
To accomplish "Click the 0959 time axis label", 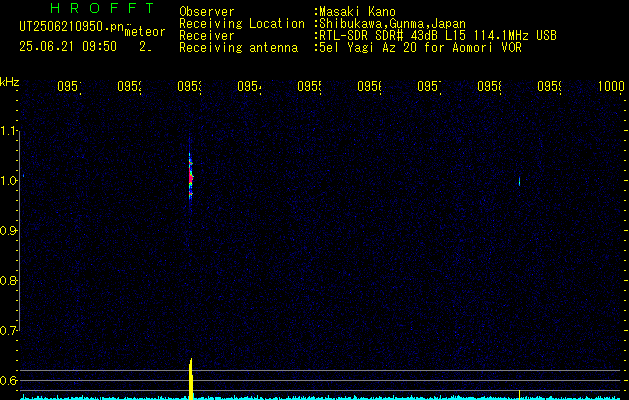I will pos(549,86).
